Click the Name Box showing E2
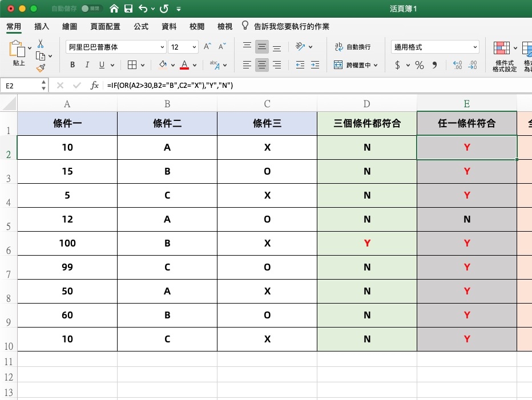 23,86
